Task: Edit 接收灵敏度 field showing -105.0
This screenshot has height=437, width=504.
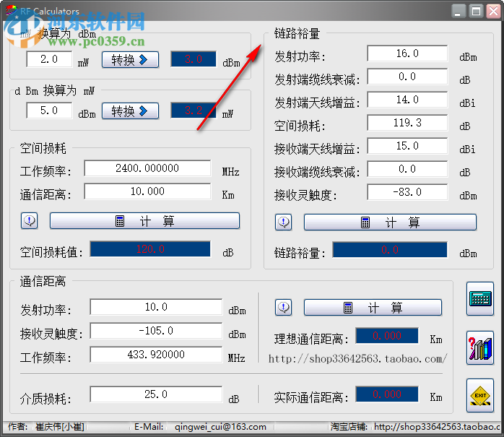Action: (x=156, y=331)
